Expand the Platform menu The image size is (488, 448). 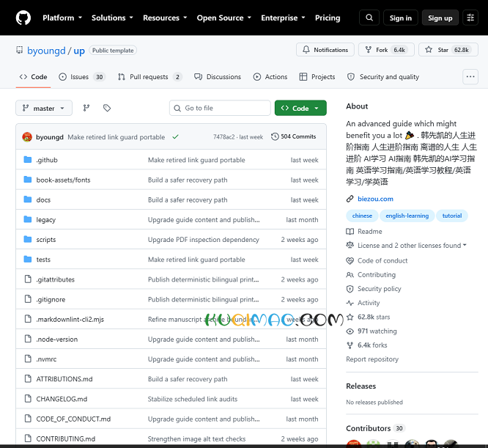62,18
